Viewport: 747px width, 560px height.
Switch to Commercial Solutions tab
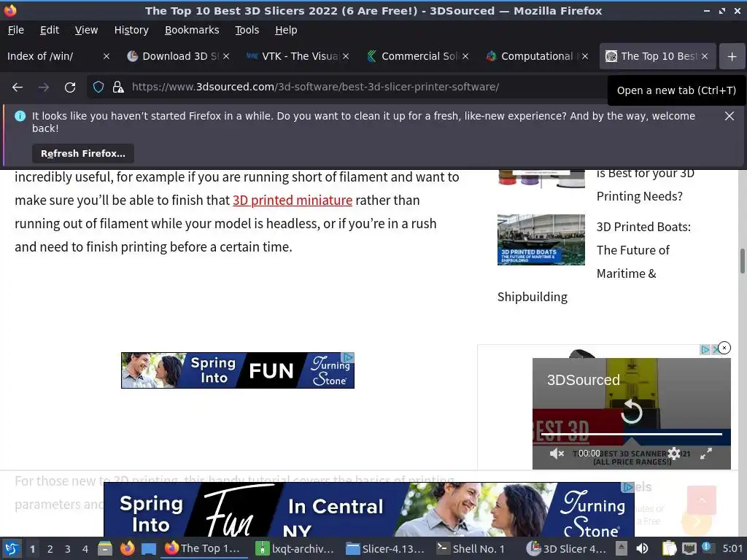(x=413, y=56)
